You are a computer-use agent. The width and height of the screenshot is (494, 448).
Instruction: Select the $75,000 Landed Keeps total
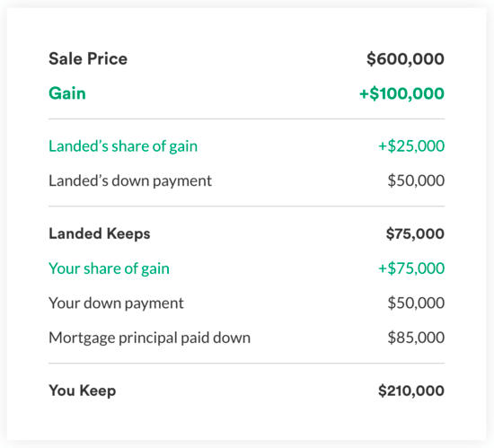415,233
